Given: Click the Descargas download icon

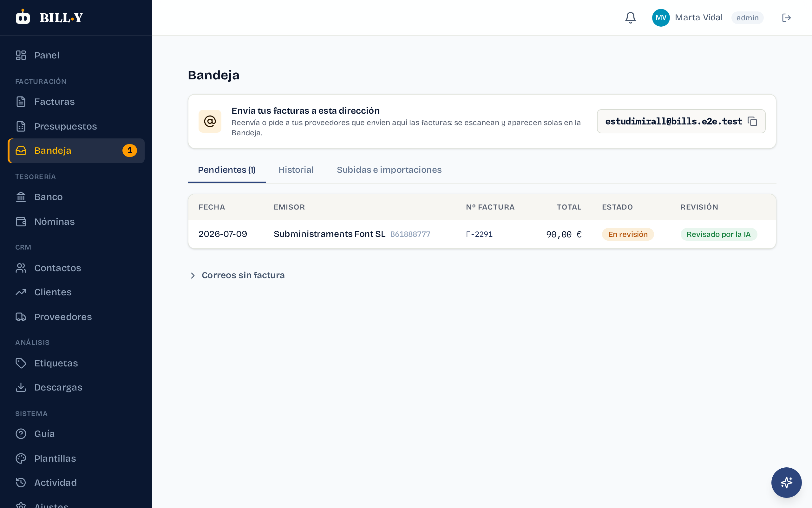Looking at the screenshot, I should (x=21, y=387).
